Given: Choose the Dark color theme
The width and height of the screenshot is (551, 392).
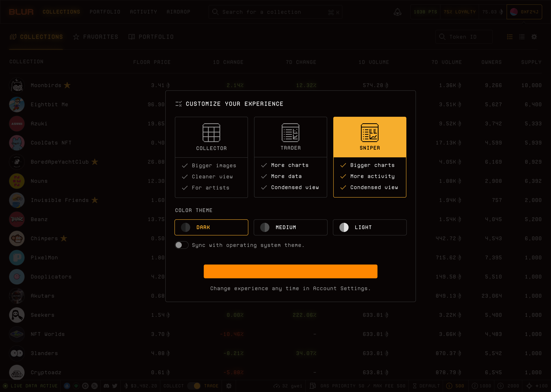Looking at the screenshot, I should [x=211, y=227].
